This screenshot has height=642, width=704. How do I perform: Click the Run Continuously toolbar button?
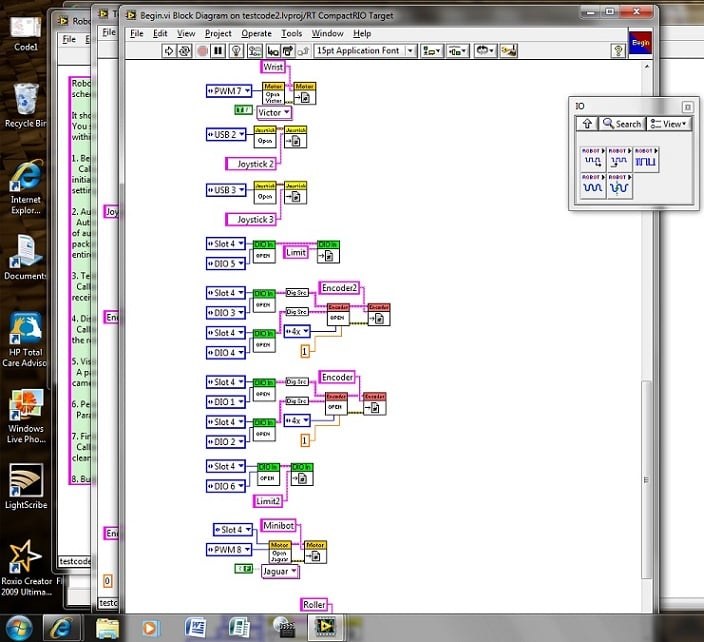pyautogui.click(x=185, y=51)
